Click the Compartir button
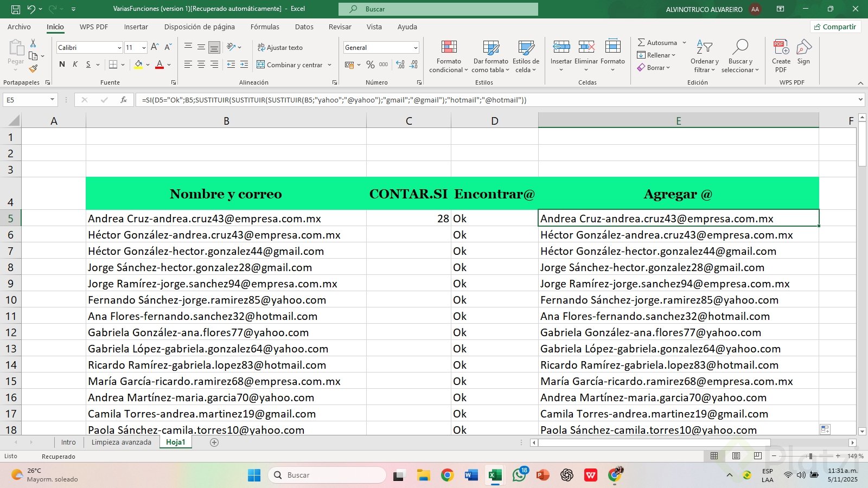Image resolution: width=868 pixels, height=488 pixels. [835, 27]
